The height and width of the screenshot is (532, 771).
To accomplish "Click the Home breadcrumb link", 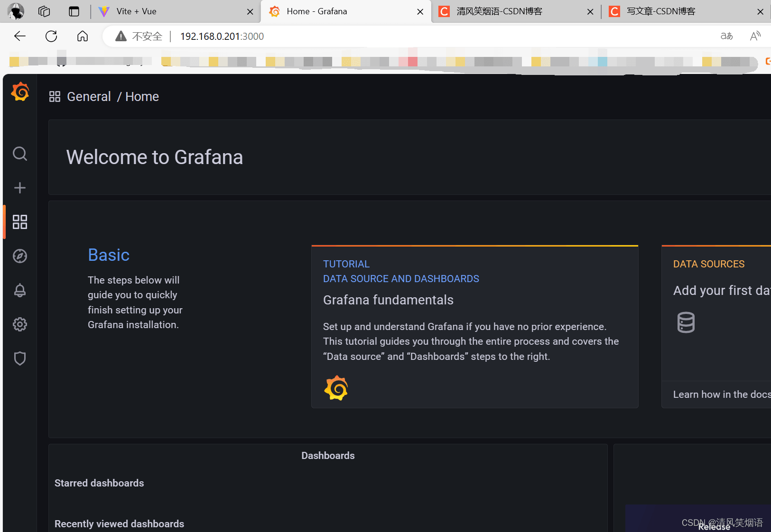I will (142, 97).
